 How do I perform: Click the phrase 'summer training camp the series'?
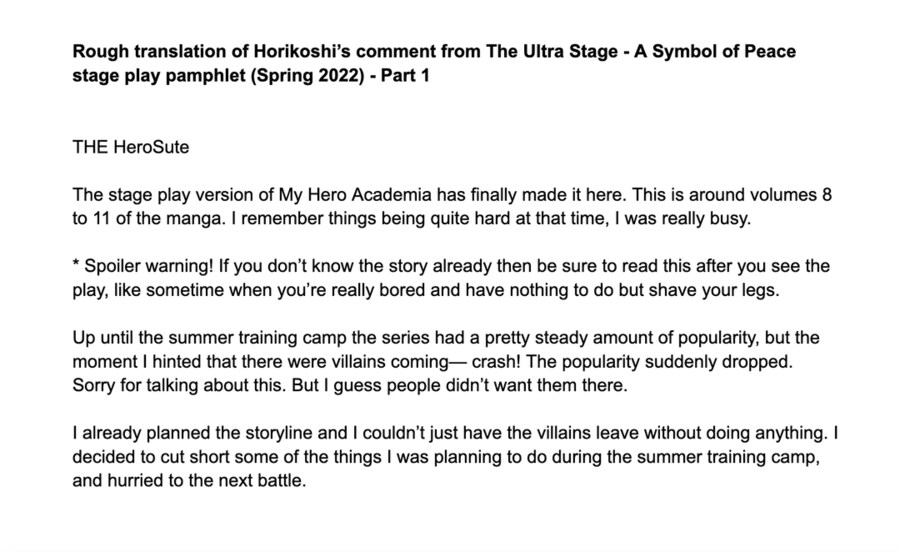click(x=299, y=338)
